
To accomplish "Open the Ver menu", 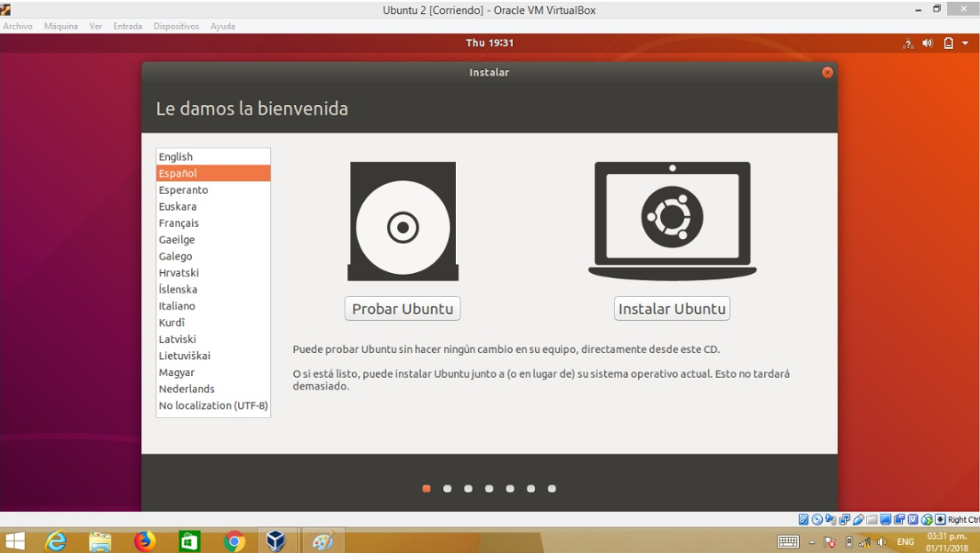I will click(96, 27).
